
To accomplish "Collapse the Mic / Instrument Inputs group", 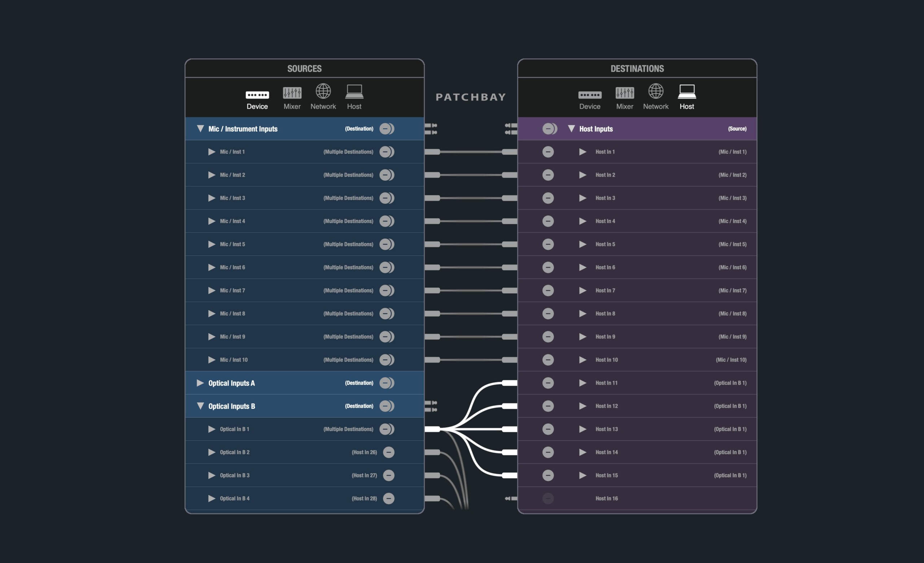I will click(200, 129).
